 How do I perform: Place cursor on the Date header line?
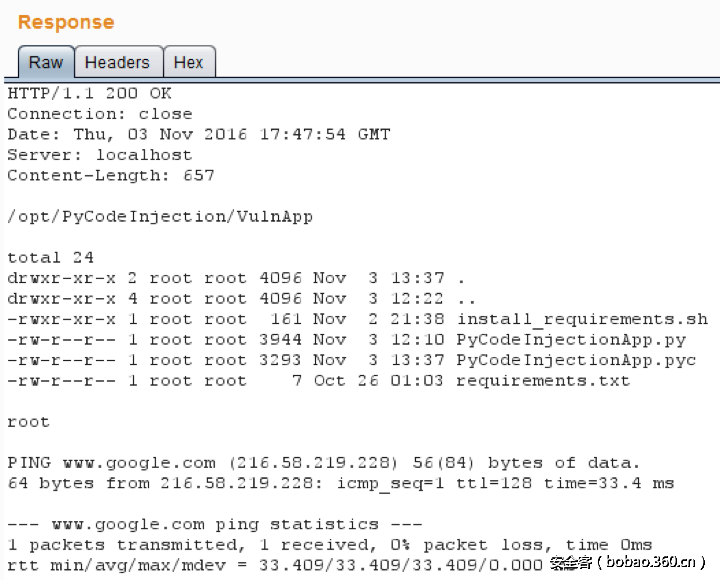(x=198, y=134)
